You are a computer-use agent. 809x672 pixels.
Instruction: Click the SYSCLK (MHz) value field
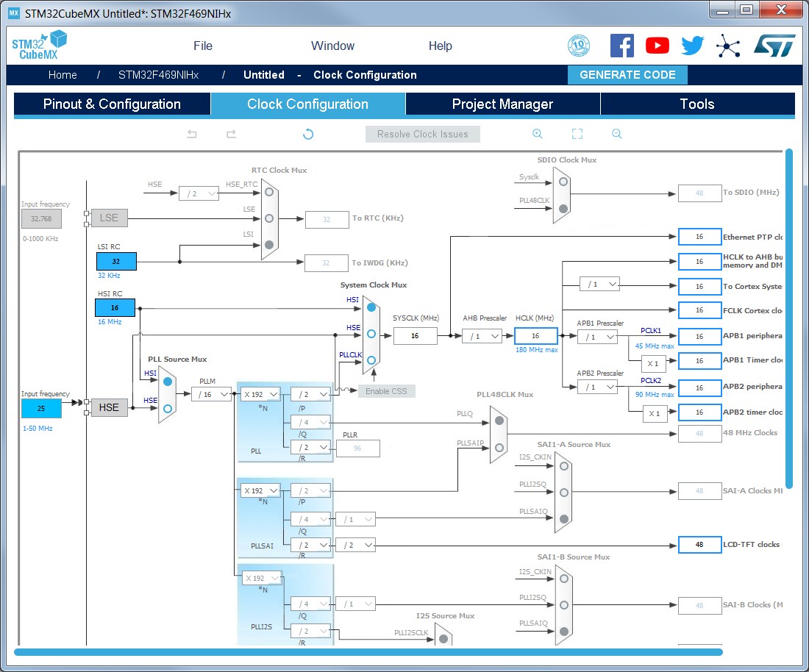click(415, 336)
